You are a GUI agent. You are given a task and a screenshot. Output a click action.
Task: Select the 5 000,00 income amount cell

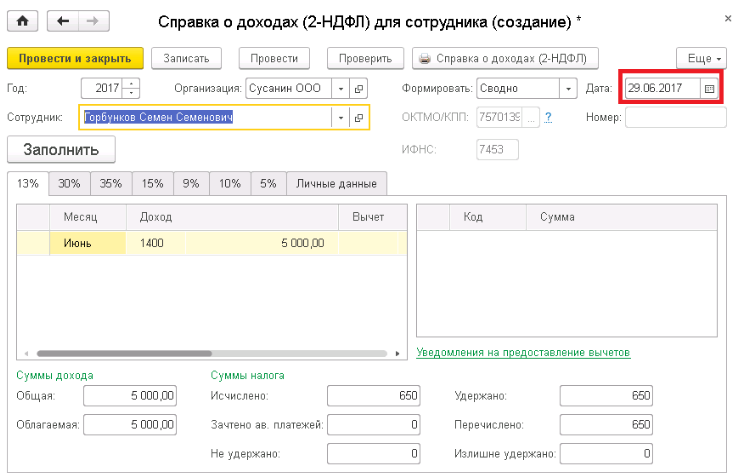coord(262,243)
